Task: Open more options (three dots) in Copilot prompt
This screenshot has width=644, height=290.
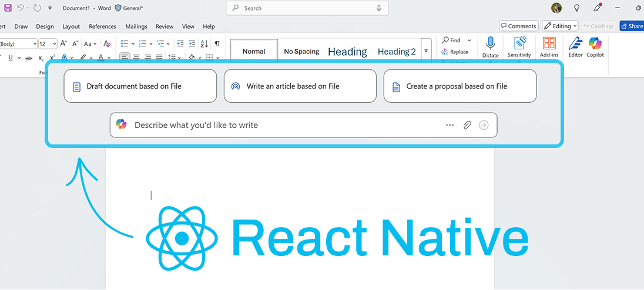Action: click(450, 125)
